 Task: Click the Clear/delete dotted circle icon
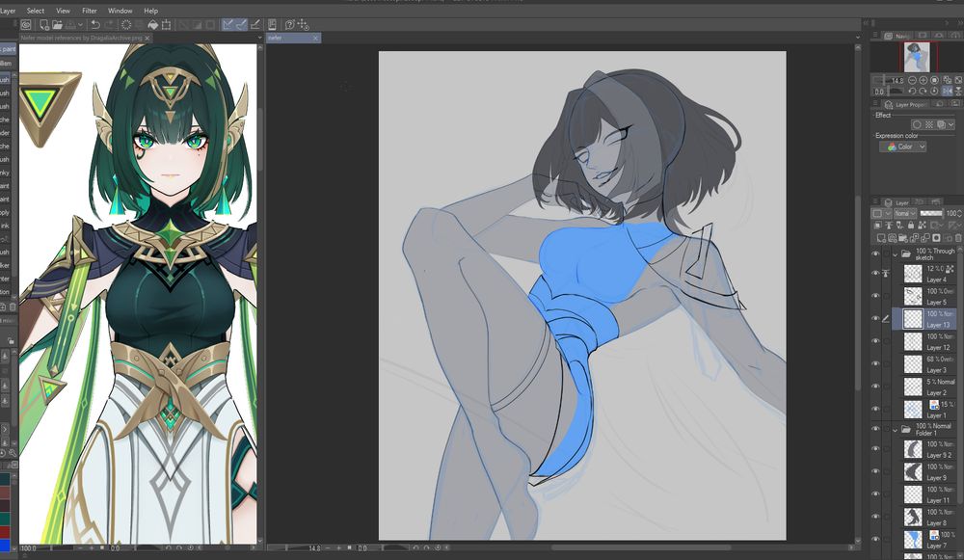point(126,25)
